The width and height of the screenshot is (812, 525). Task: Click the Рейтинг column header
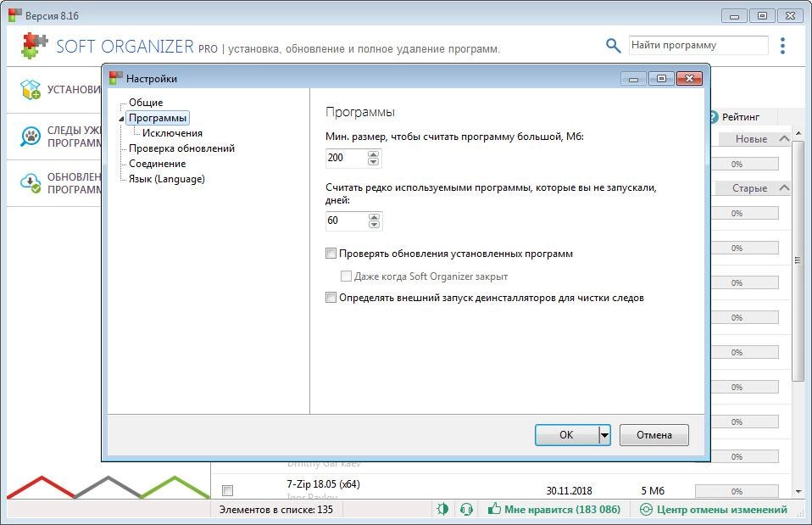[741, 116]
